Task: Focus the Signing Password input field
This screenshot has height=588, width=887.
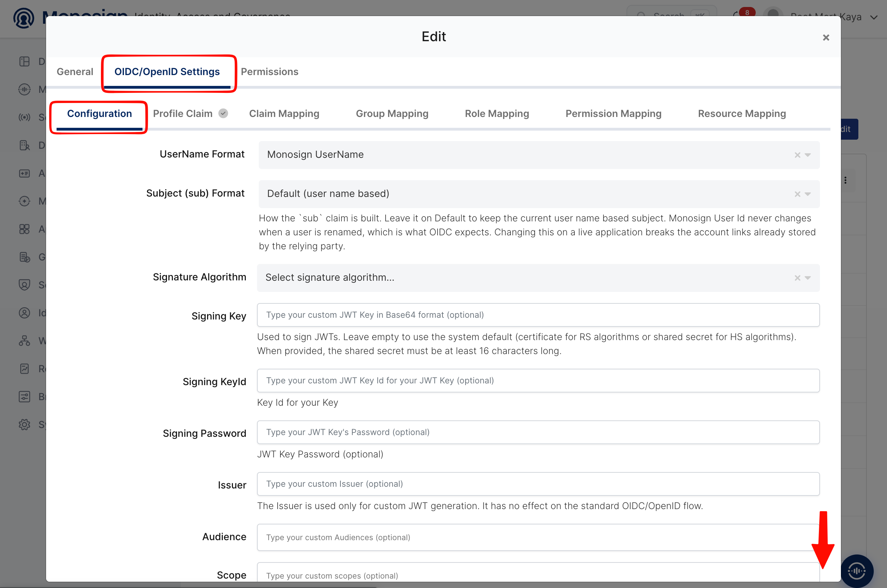Action: (x=538, y=432)
